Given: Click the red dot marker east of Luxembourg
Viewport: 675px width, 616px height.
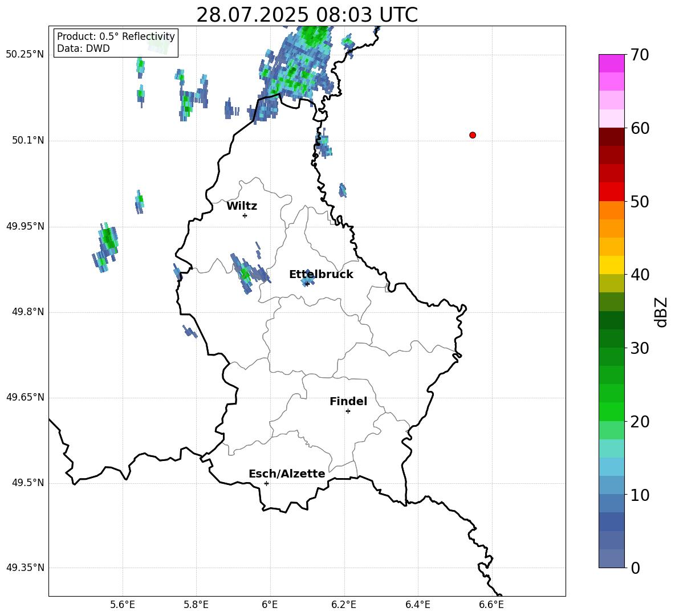Looking at the screenshot, I should [x=473, y=135].
